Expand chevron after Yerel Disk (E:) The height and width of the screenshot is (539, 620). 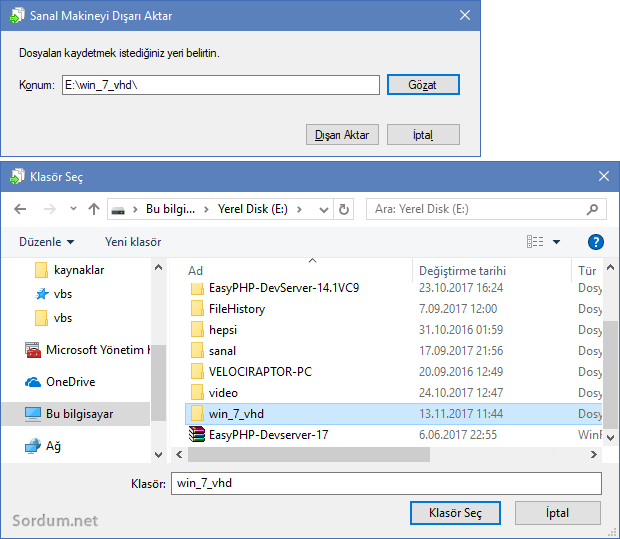[299, 209]
